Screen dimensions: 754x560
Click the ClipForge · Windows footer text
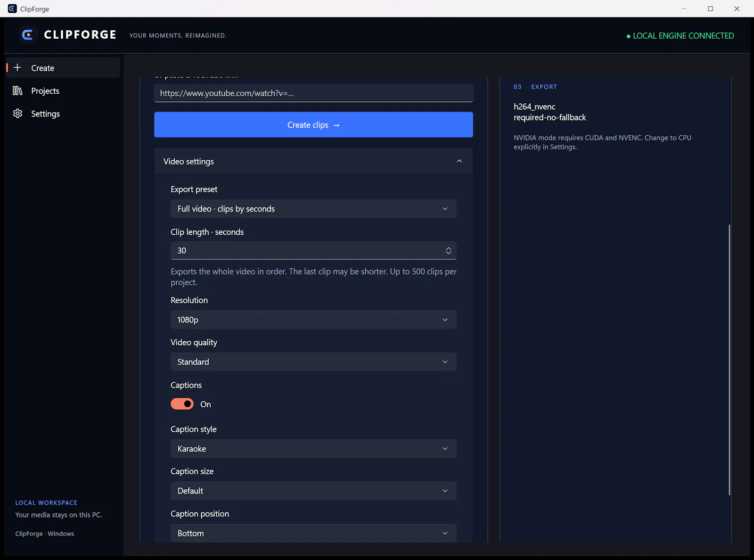(x=45, y=534)
